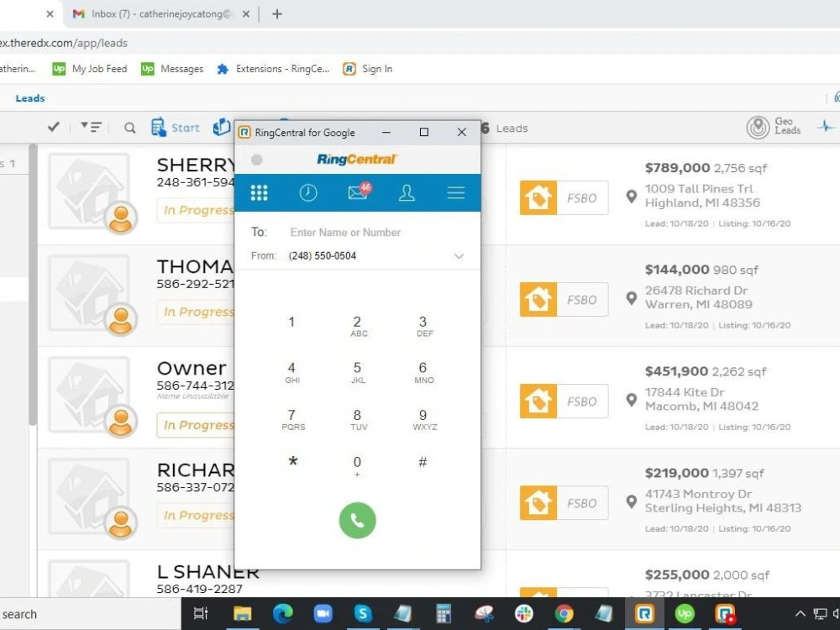Open the Upwork app from the taskbar

pos(685,613)
